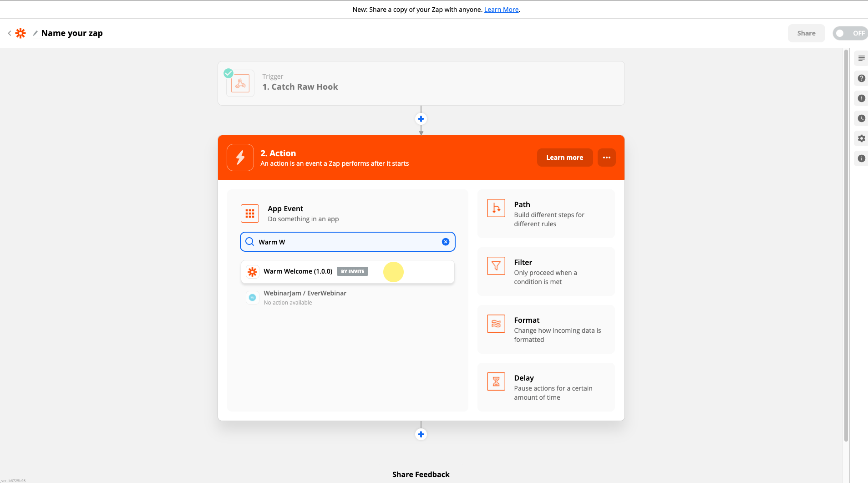Add a step with plus below Action
The image size is (868, 483).
coord(421,434)
